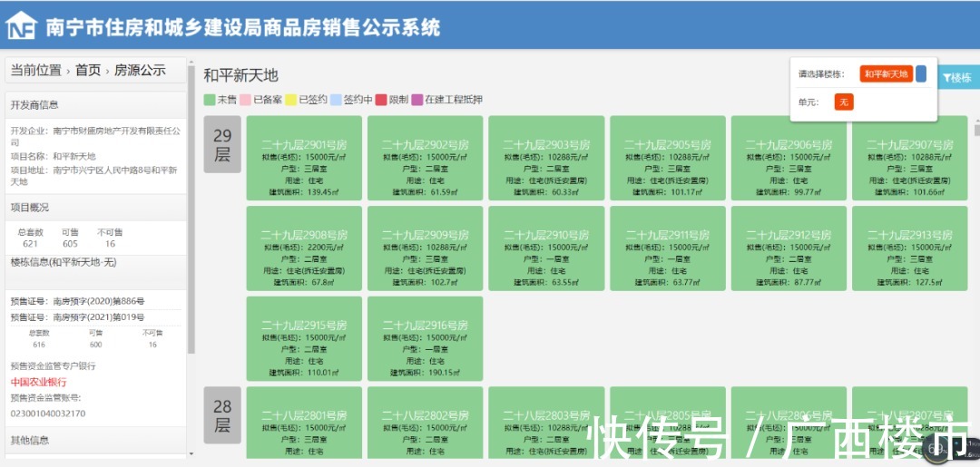The width and height of the screenshot is (980, 467).
Task: Click the account number 023001040032170
Action: pos(48,413)
